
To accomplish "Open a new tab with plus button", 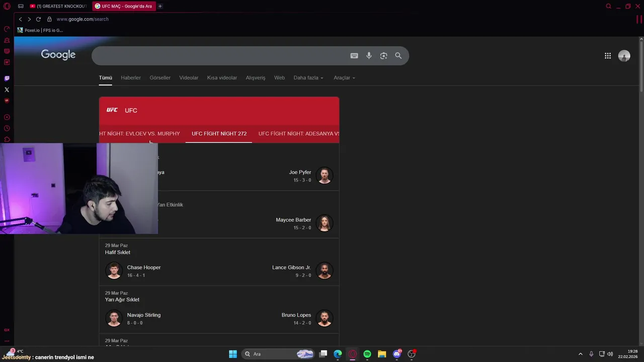I will 160,6.
